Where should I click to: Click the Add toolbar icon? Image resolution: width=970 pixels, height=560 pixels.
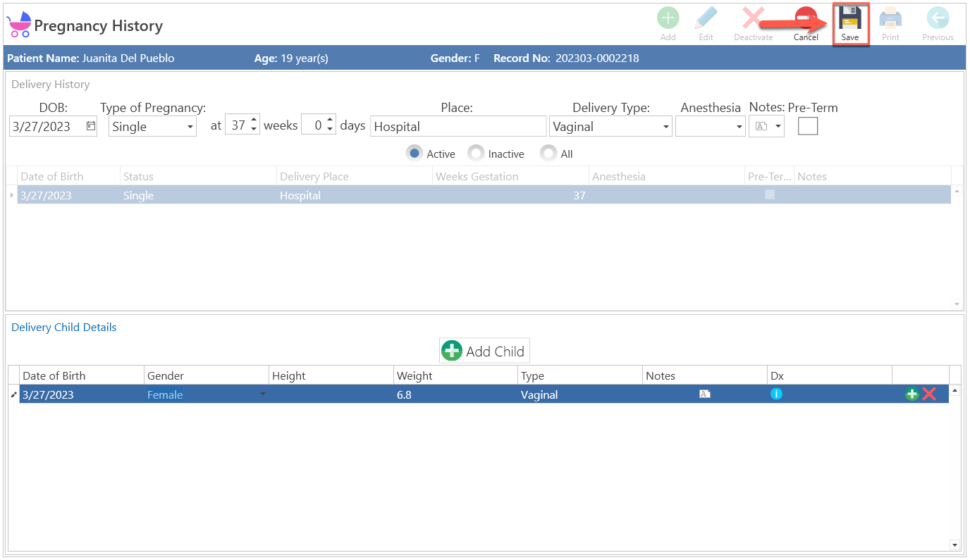click(668, 18)
